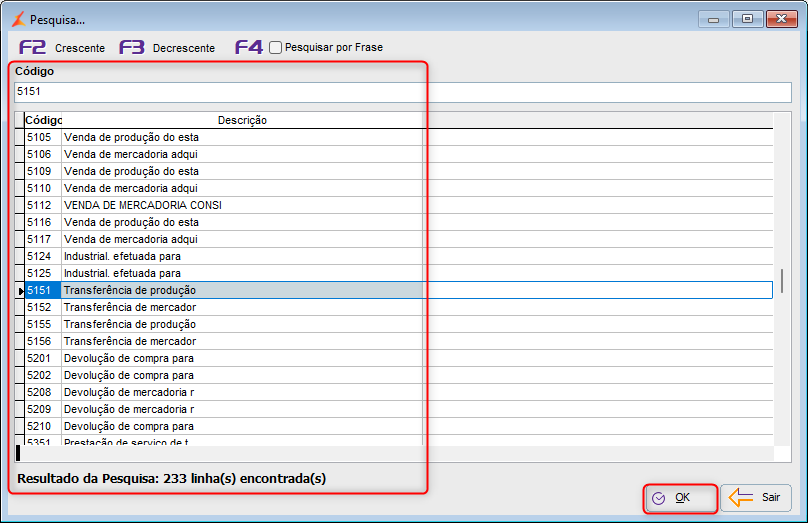The width and height of the screenshot is (808, 523).
Task: Enable Pesquisar por Frase checkbox
Action: pyautogui.click(x=276, y=47)
